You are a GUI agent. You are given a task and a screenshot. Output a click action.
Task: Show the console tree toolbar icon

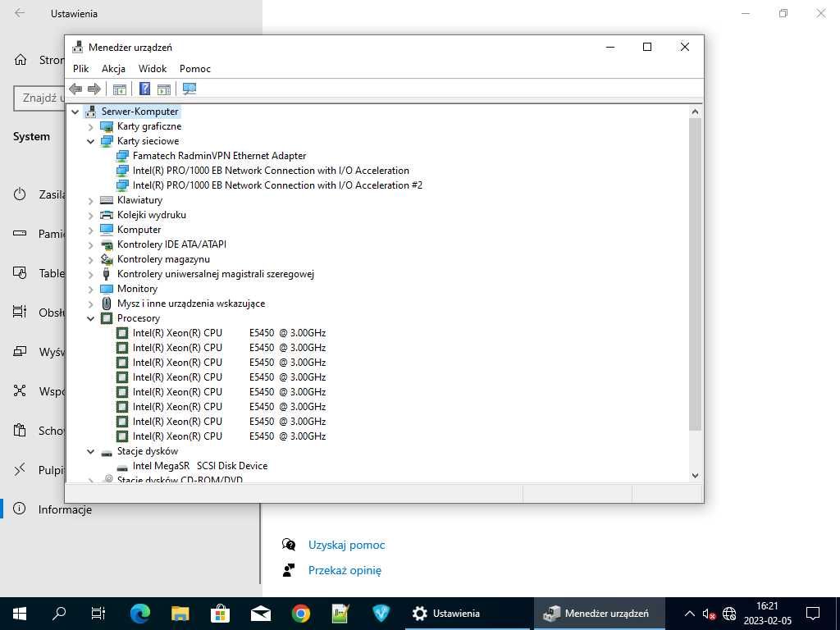[x=120, y=89]
